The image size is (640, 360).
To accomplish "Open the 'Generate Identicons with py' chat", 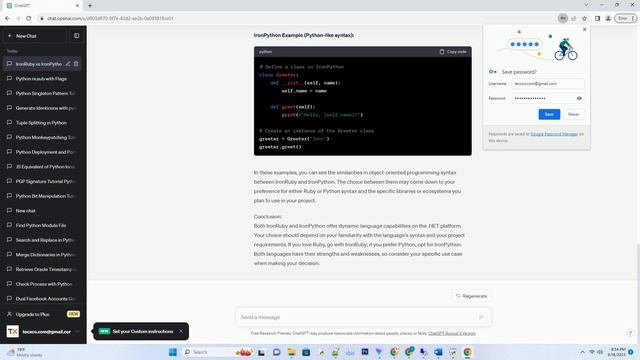I will point(42,108).
